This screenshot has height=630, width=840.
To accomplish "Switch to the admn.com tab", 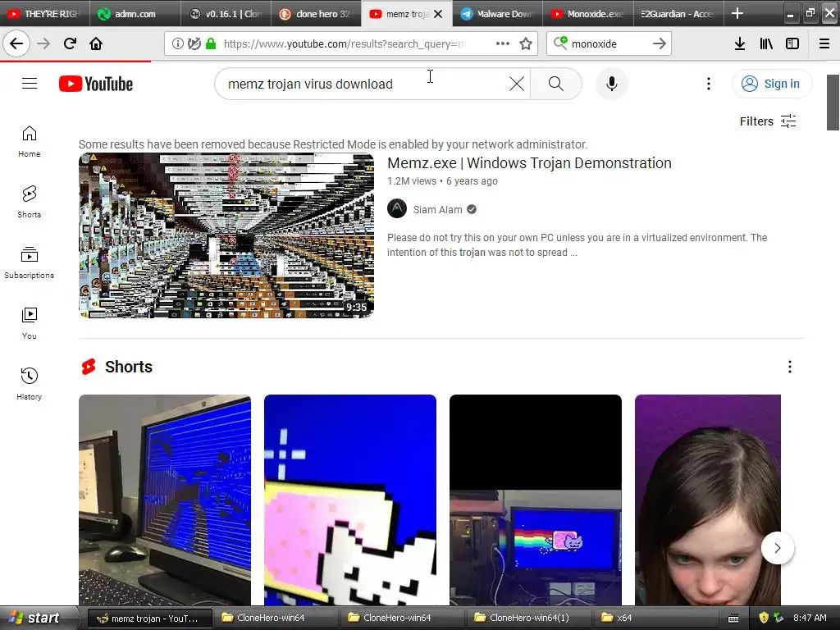I will coord(135,13).
